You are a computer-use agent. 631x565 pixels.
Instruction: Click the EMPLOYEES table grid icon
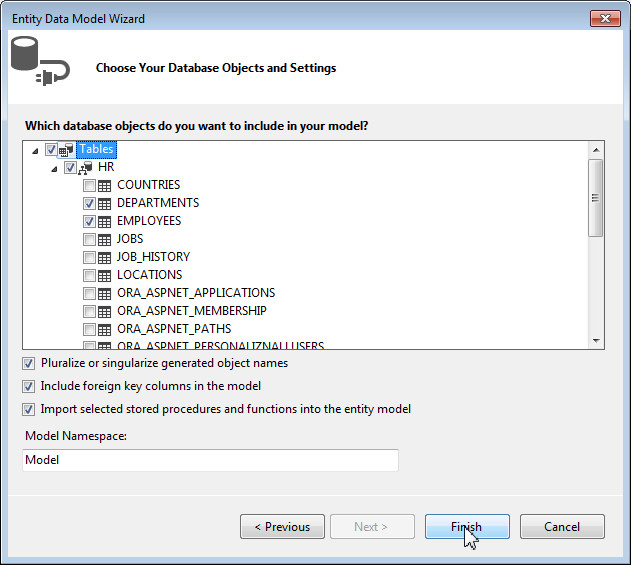coord(105,221)
